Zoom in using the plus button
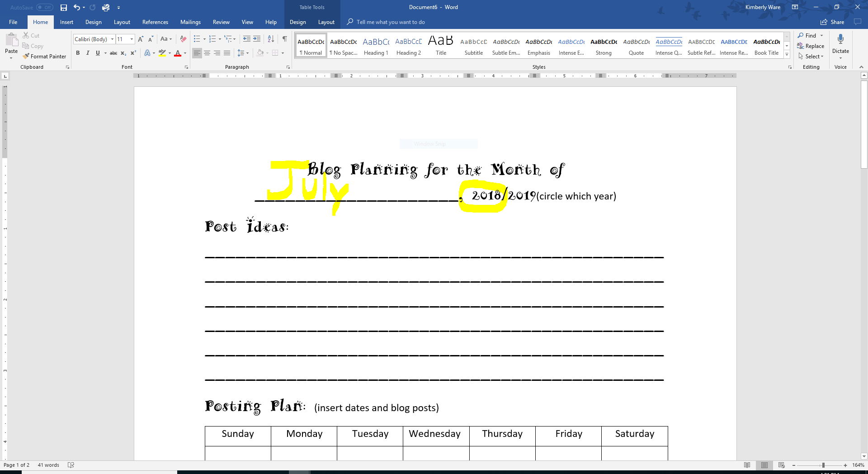 (x=845, y=465)
